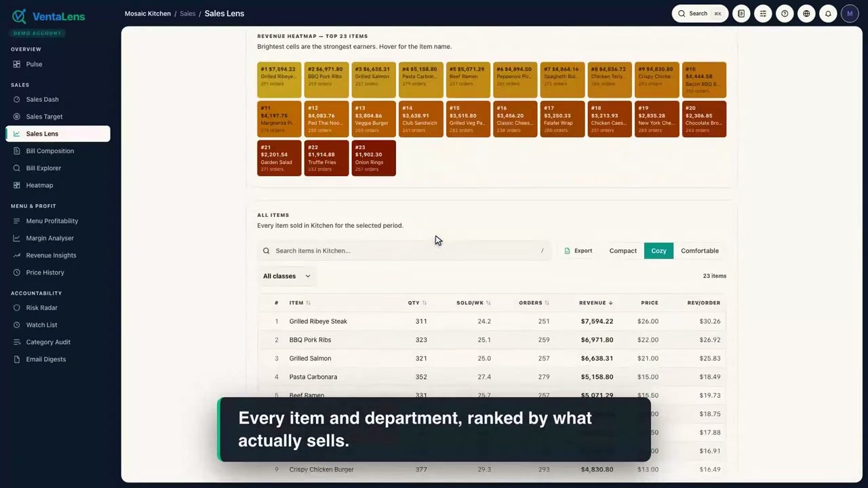
Task: Click BBQ Pork Ribs table row name
Action: (x=310, y=340)
